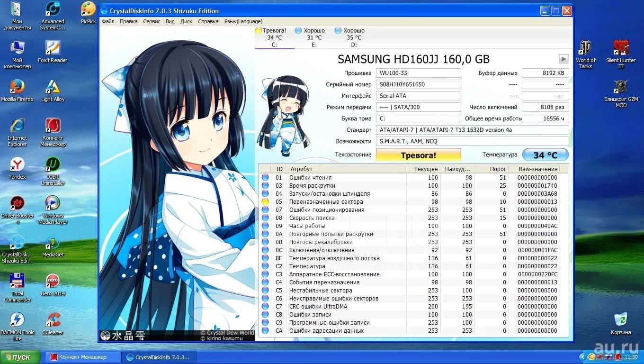Viewport: 644px width, 364px height.
Task: Click the Блицкриг GZM MOD desktop icon
Action: click(621, 94)
